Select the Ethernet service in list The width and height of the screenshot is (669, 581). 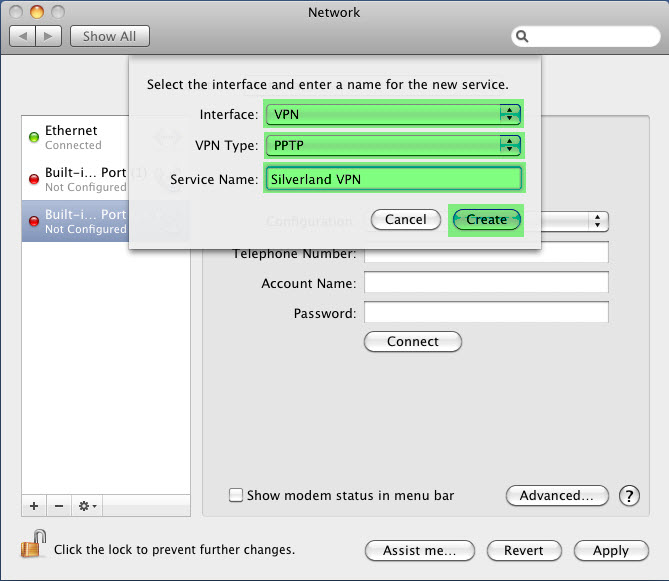pos(76,137)
